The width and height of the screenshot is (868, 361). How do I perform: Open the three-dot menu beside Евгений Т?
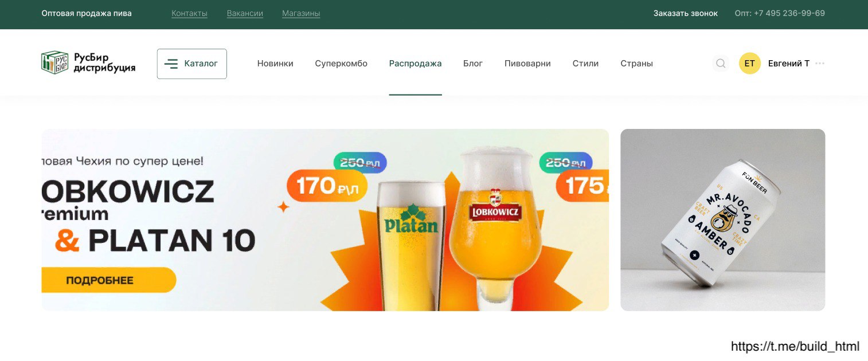(820, 64)
